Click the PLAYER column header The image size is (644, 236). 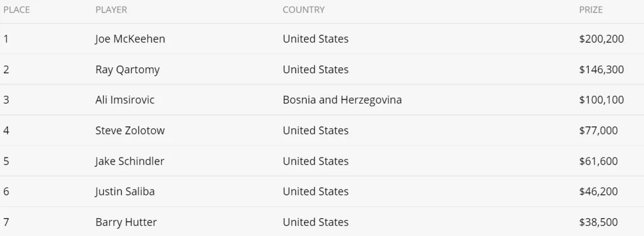click(x=112, y=10)
